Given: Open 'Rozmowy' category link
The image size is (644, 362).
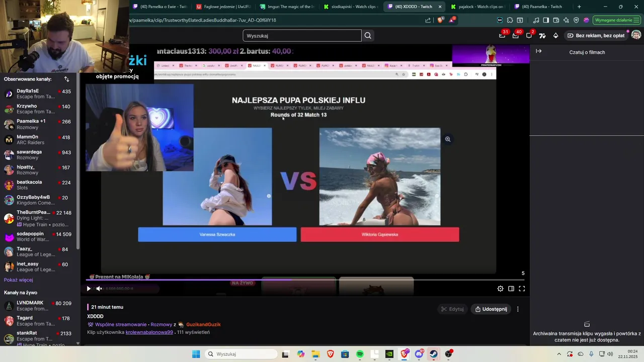Looking at the screenshot, I should [162, 325].
